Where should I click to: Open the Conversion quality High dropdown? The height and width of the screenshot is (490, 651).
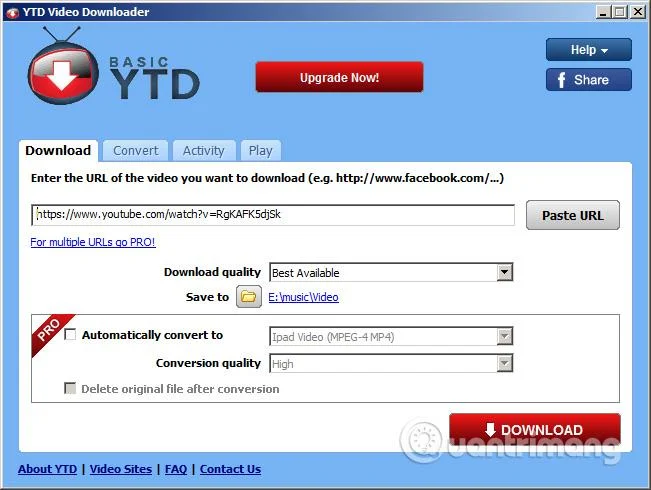(x=391, y=363)
